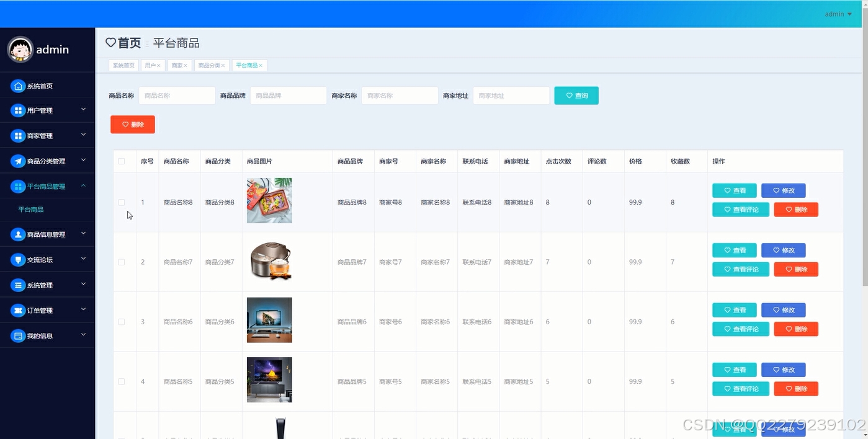
Task: Click the 系统管理 sidebar icon
Action: tap(17, 284)
